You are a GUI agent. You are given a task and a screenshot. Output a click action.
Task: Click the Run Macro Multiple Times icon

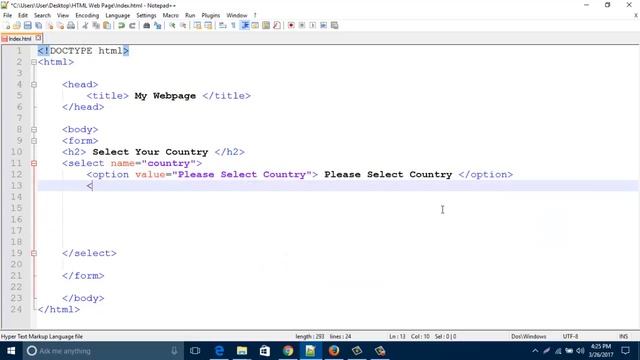tap(323, 25)
